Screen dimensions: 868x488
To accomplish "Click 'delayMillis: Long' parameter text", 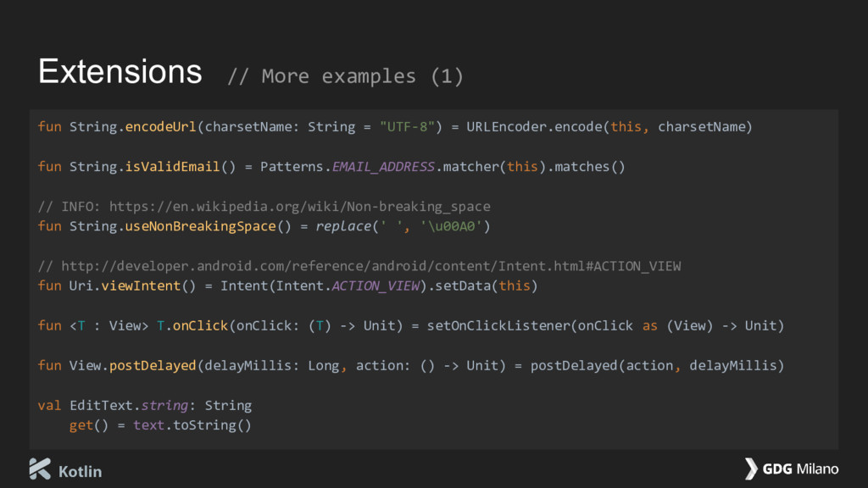I will [x=272, y=366].
